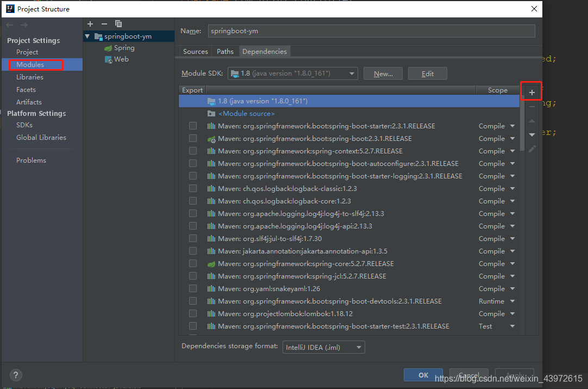Click the add module plus icon
The image size is (588, 389).
point(90,24)
